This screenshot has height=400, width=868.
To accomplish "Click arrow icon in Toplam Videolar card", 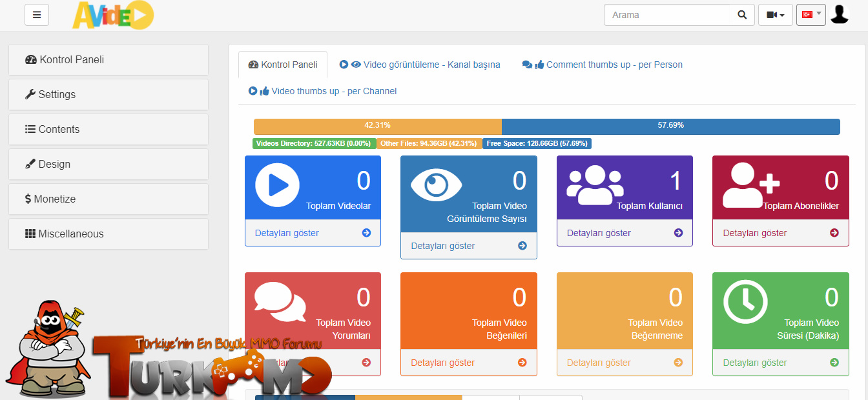I will point(366,233).
